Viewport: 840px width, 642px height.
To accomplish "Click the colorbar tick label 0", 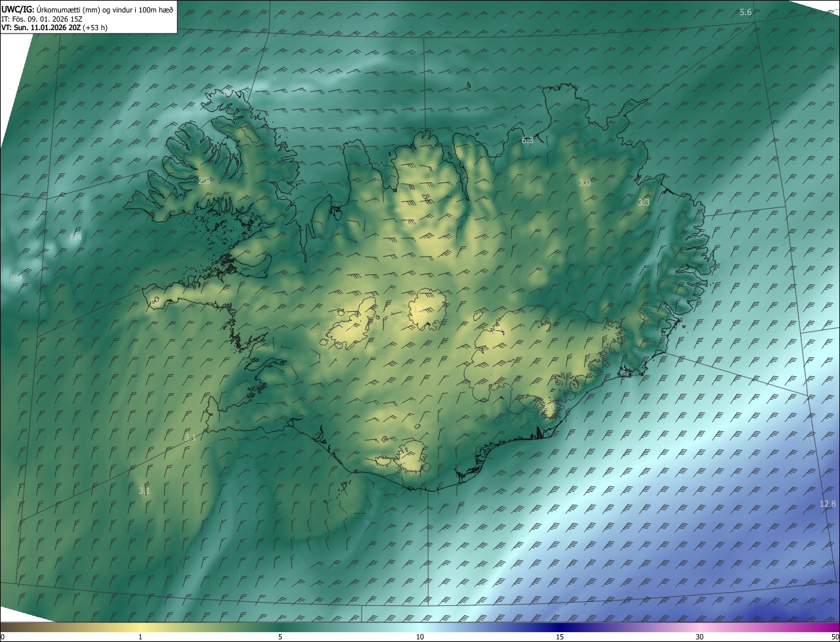I will (2, 637).
